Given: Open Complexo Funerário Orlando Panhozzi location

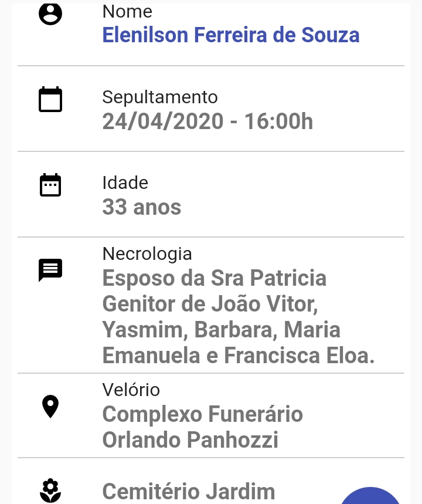Looking at the screenshot, I should tap(203, 427).
